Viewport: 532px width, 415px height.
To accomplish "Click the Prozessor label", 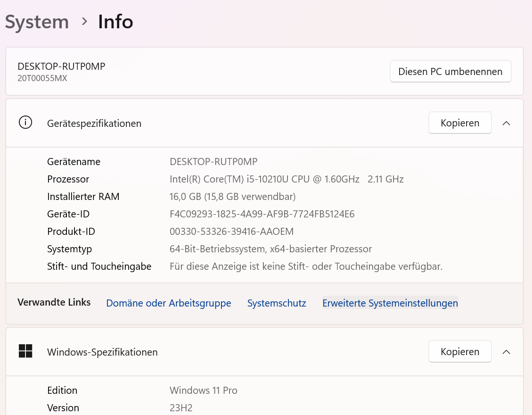I will [68, 179].
